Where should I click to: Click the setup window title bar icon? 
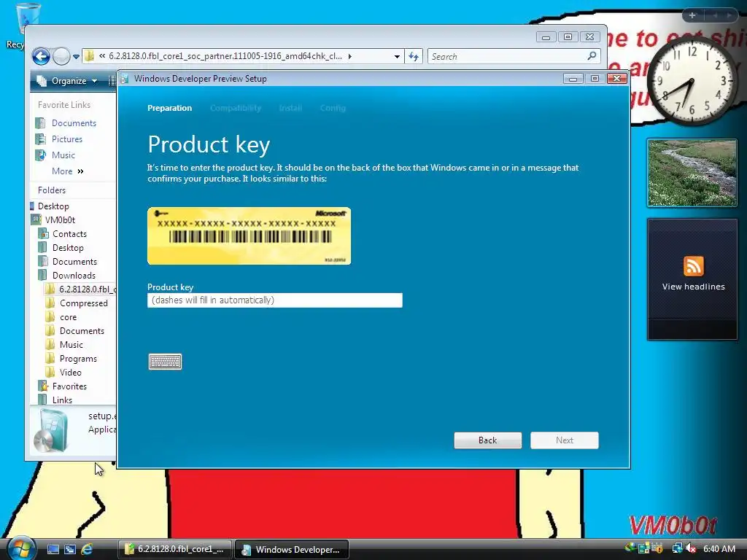tap(125, 79)
